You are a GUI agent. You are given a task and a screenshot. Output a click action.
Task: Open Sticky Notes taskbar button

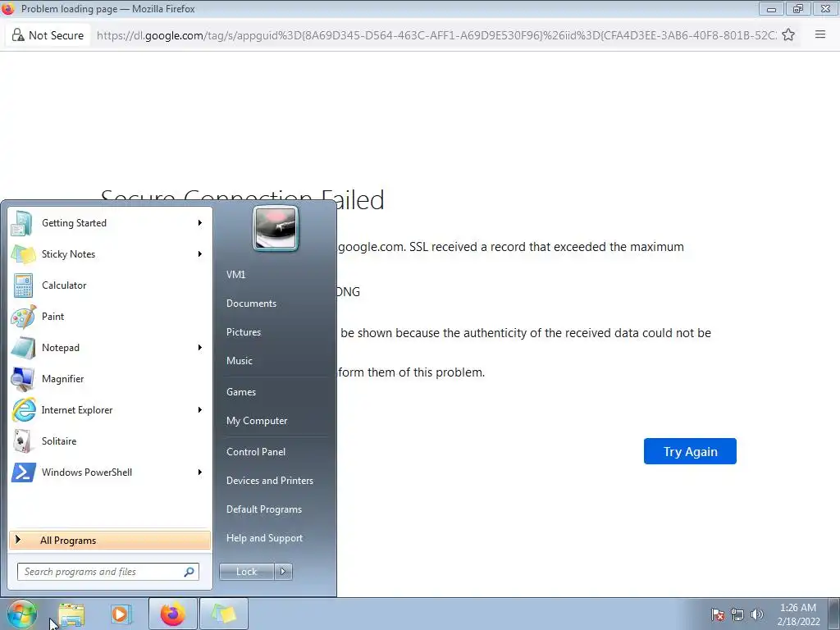click(x=223, y=614)
